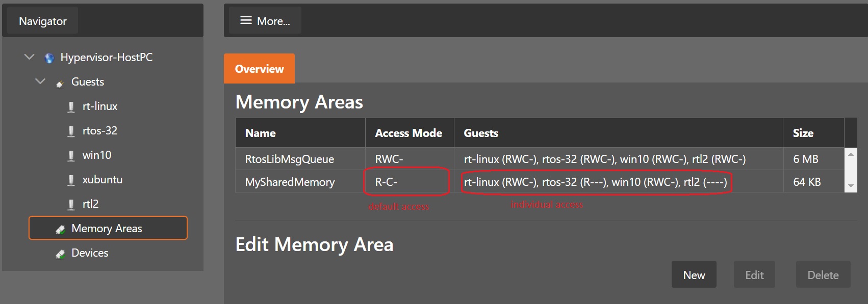
Task: Click the Memory Areas icon in Navigator
Action: pos(61,228)
